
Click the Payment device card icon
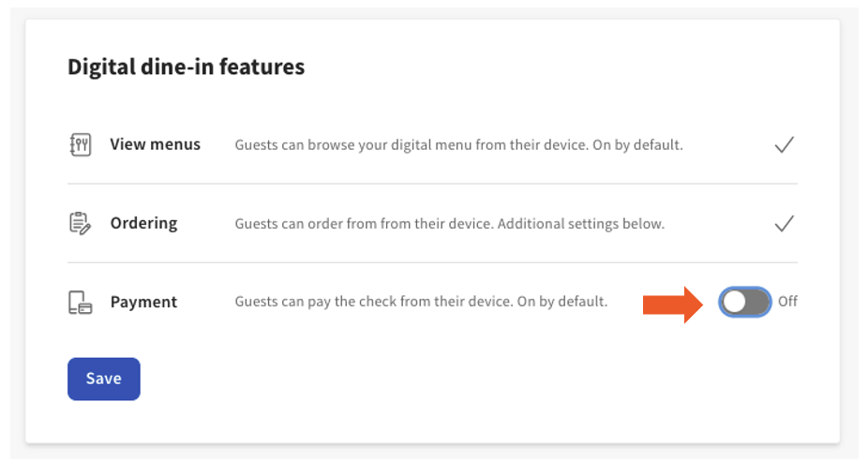click(x=81, y=303)
